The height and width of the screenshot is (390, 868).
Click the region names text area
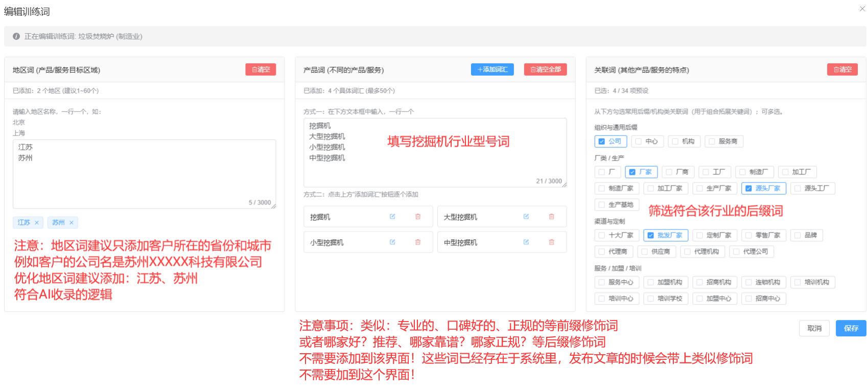(x=144, y=174)
